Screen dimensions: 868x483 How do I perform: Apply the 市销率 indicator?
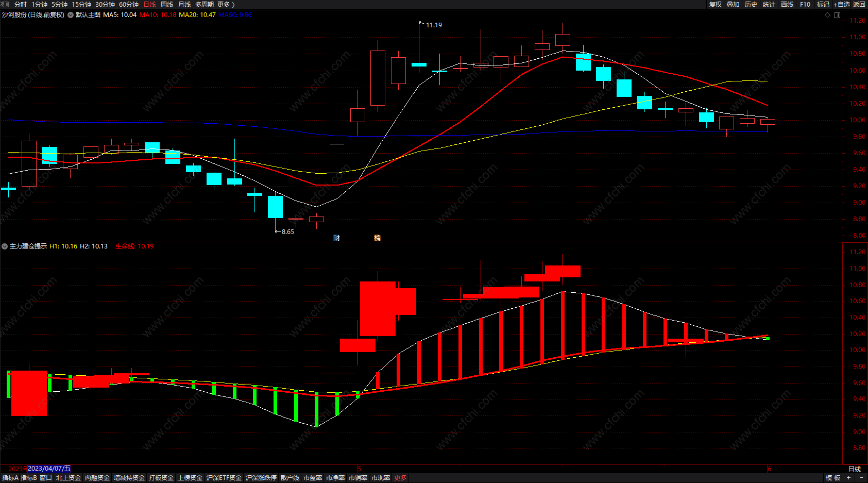358,478
